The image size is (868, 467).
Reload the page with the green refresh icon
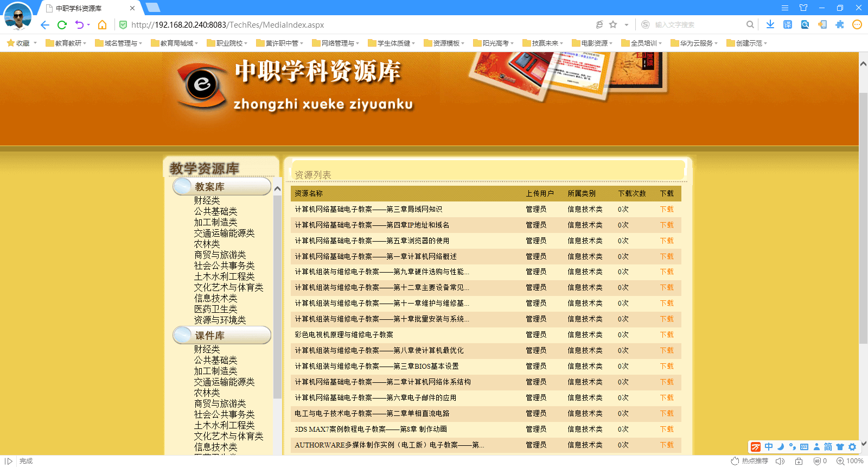[62, 25]
